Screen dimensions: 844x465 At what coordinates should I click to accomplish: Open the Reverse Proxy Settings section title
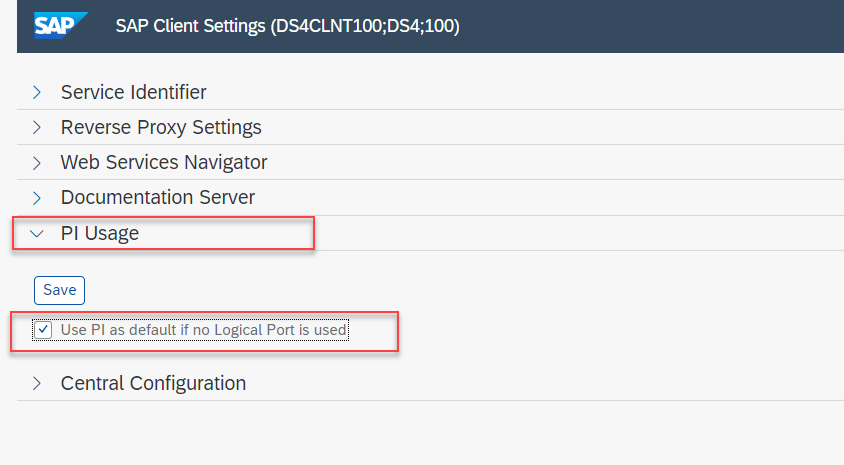161,128
